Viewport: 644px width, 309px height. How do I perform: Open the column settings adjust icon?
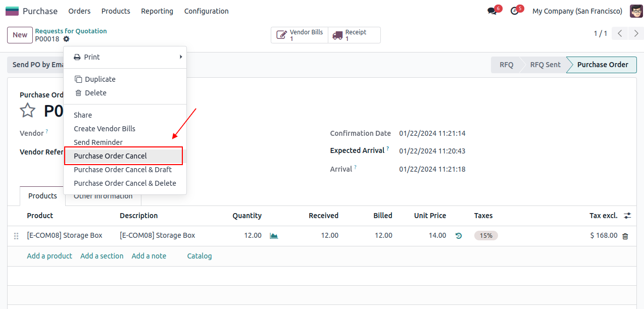click(x=627, y=216)
